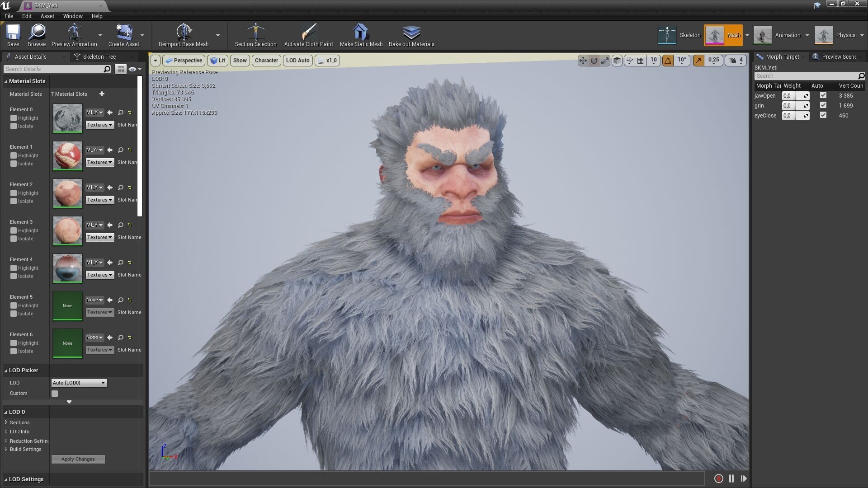
Task: Open LOD Auto viewport button
Action: pos(297,61)
